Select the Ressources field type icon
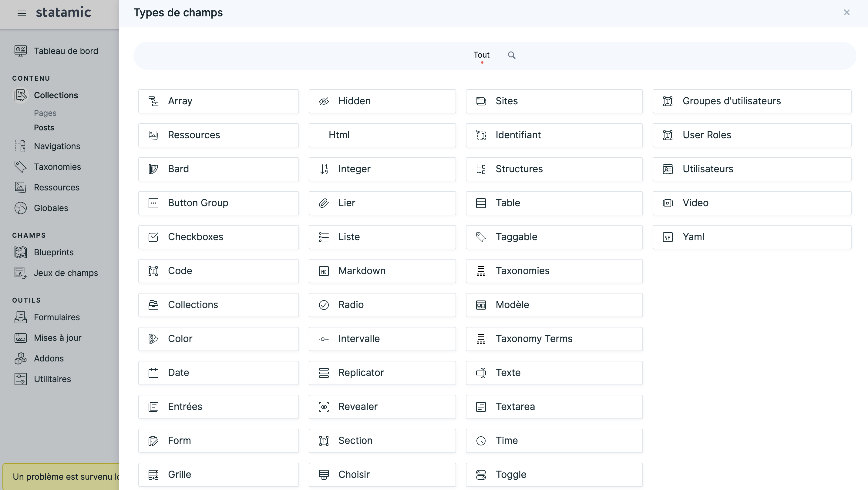The width and height of the screenshot is (868, 490). 153,135
